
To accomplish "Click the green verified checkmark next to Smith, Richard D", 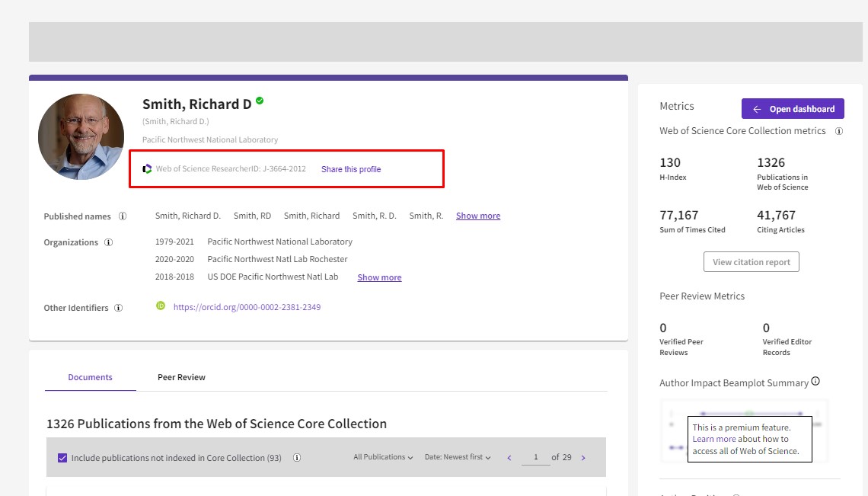I will coord(259,100).
